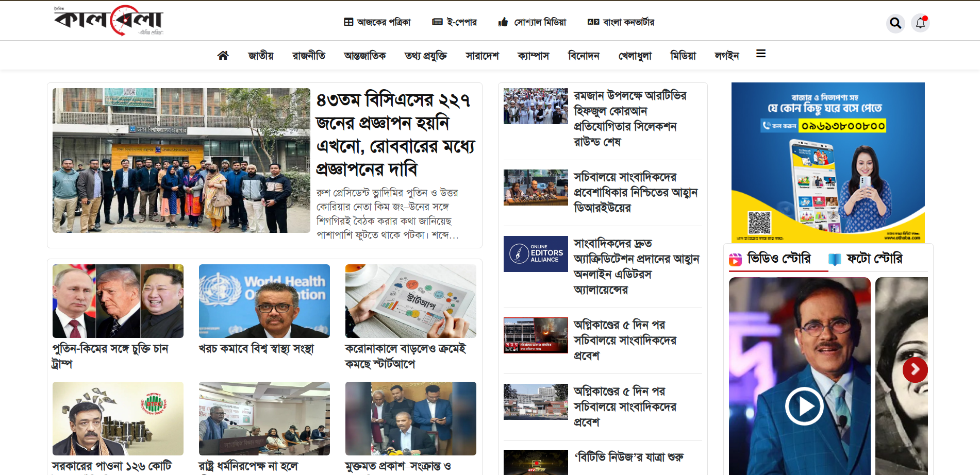Click the Othoba advertisement banner
Screen dimensions: 980x475
827,162
